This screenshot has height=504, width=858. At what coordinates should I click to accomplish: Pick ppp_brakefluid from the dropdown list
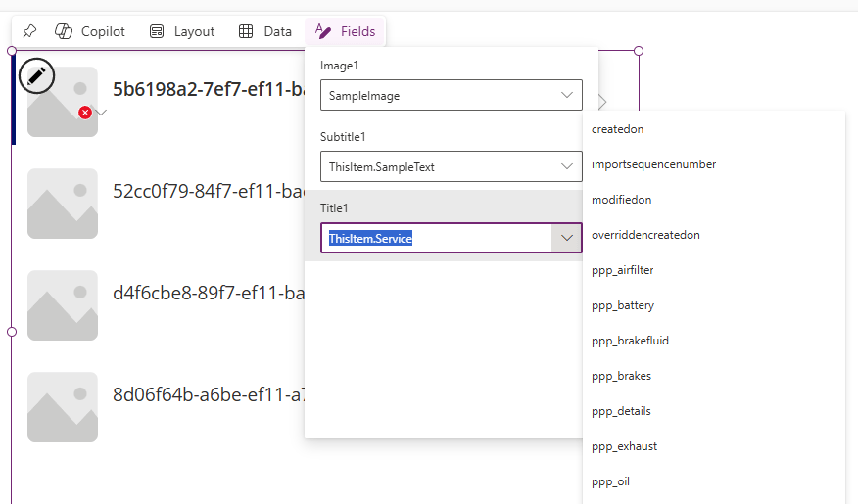click(630, 341)
